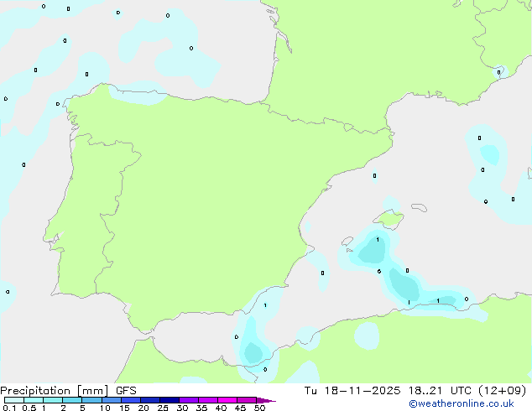Click the "0.5" legend scale label

pyautogui.click(x=29, y=408)
